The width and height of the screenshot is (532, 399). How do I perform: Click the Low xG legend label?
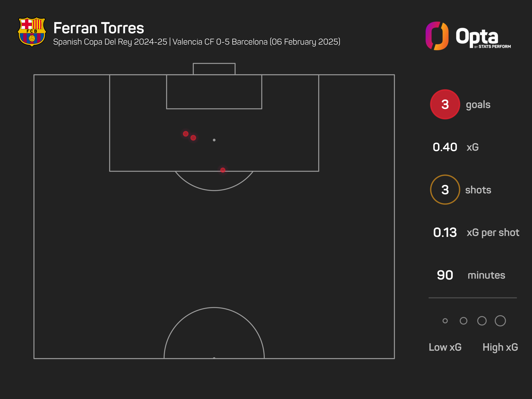point(445,347)
